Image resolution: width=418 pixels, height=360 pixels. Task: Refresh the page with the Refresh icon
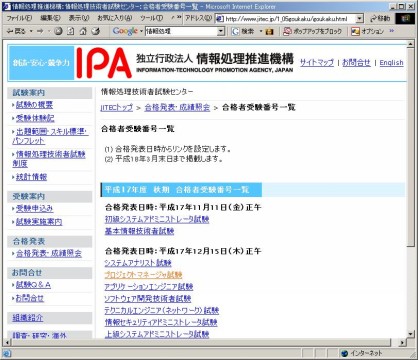coord(71,31)
